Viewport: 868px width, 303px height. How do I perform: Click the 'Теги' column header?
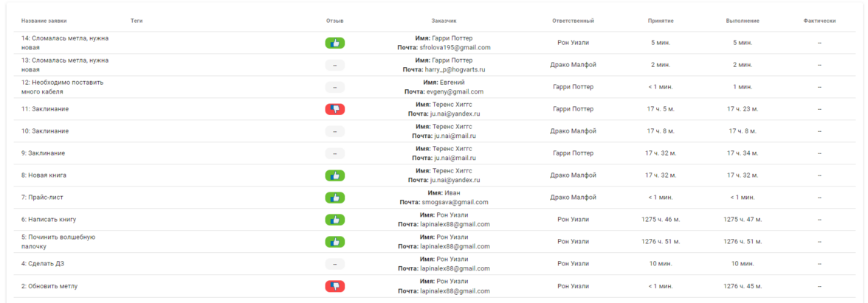[x=137, y=21]
